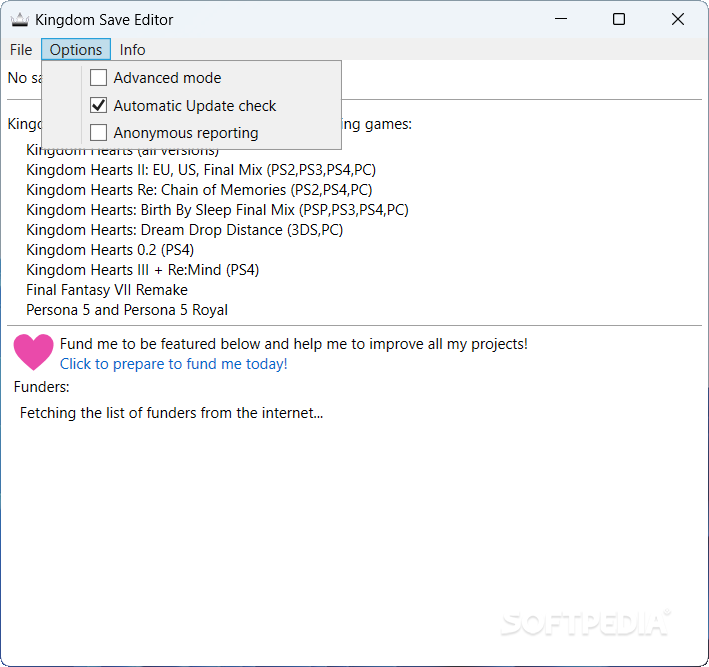Minimize the Kingdom Save Editor window
The image size is (709, 667).
(x=561, y=19)
